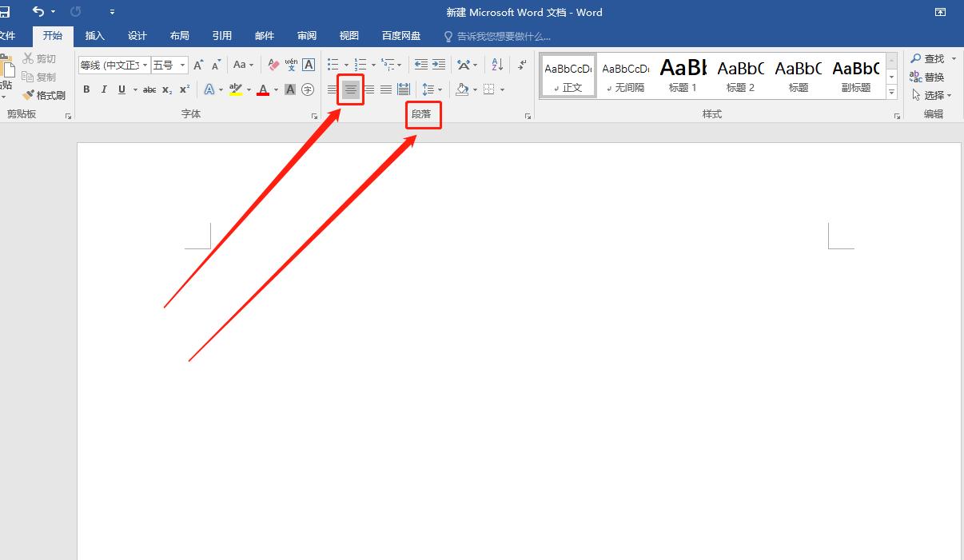This screenshot has width=964, height=560.
Task: Increase paragraph indent
Action: (x=439, y=65)
